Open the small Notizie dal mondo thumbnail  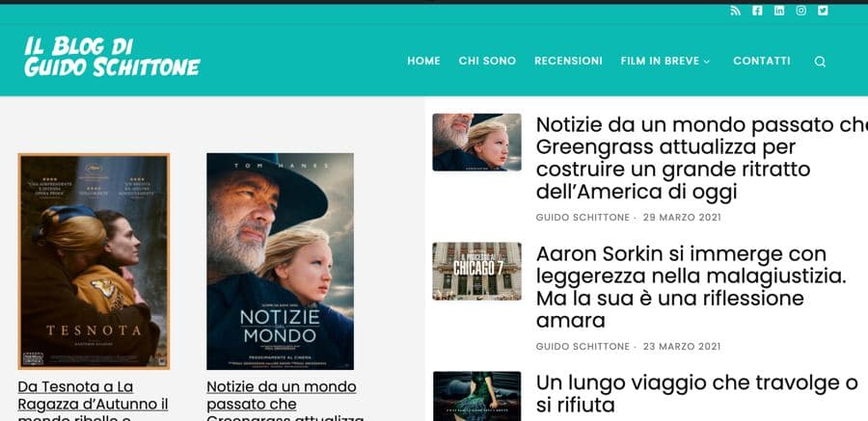pyautogui.click(x=476, y=143)
